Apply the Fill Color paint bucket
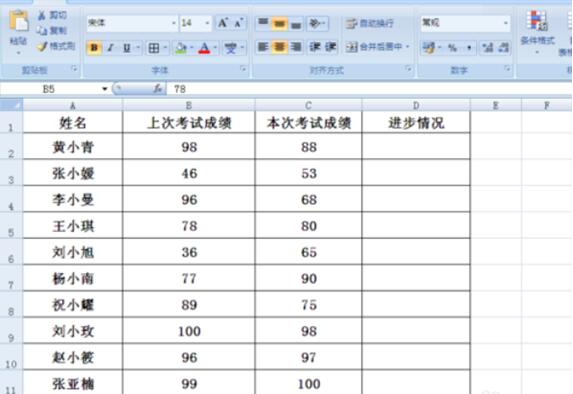 pos(181,48)
